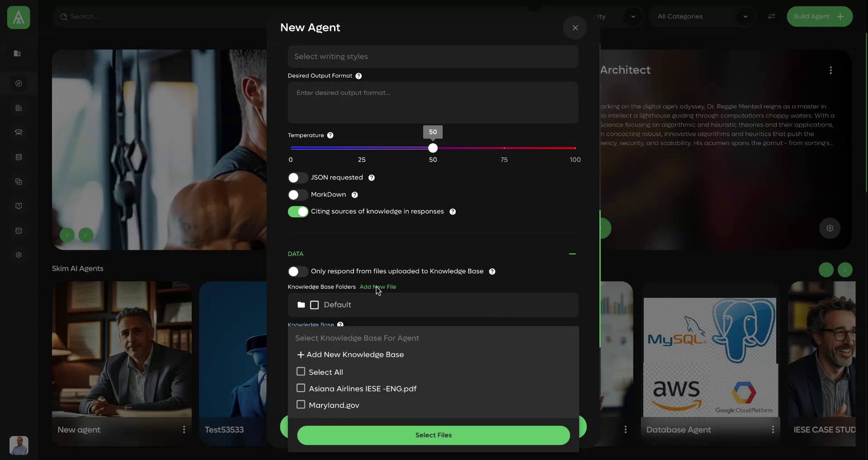Screen dimensions: 868x460
Task: Enable the JSON requested toggle
Action: (297, 177)
